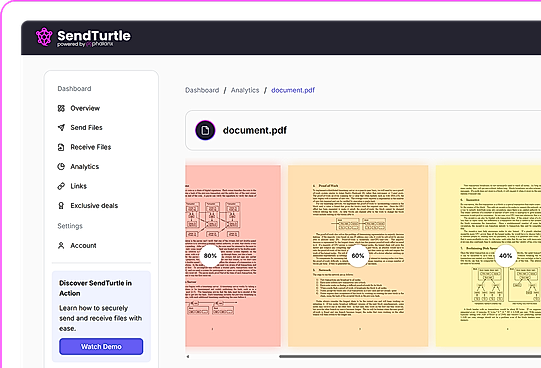Image resolution: width=541 pixels, height=368 pixels.
Task: Click the SendTurtle brand name
Action: [x=94, y=35]
